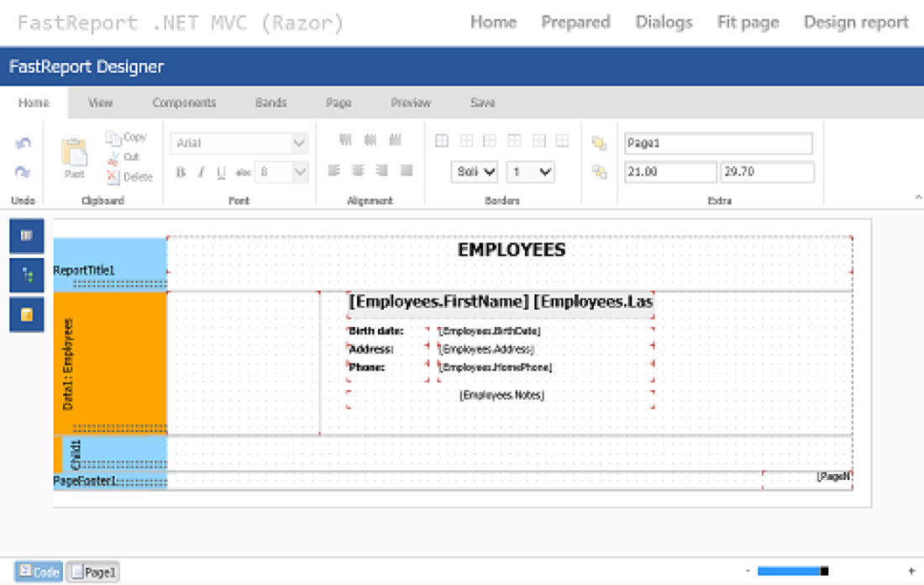The image size is (924, 585).
Task: Open the Bands ribbon tab
Action: 270,103
